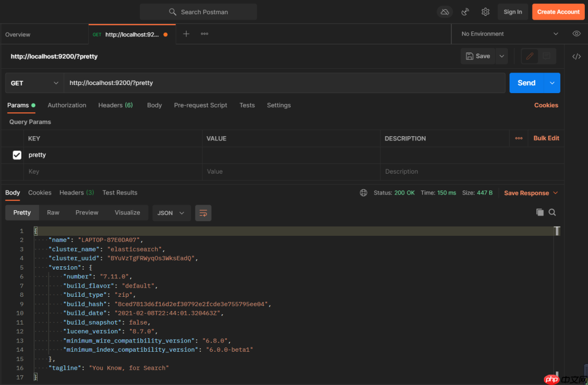Switch to the Authorization tab
588x385 pixels.
[67, 105]
